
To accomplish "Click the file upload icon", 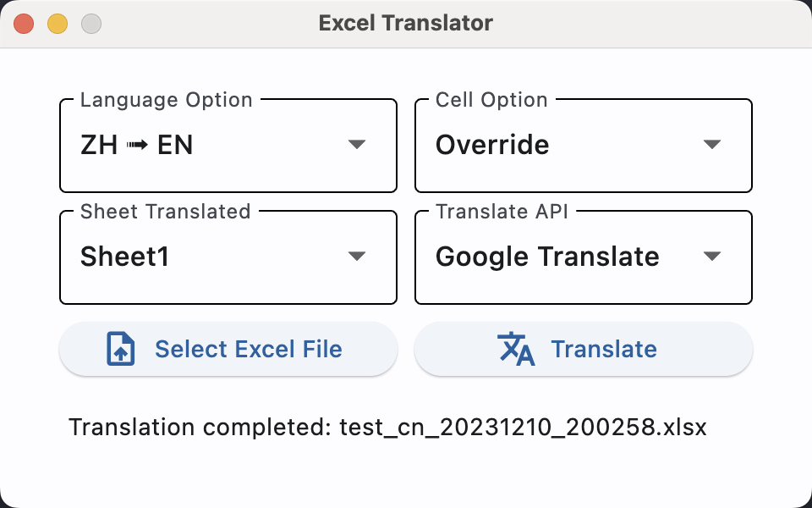I will [121, 349].
